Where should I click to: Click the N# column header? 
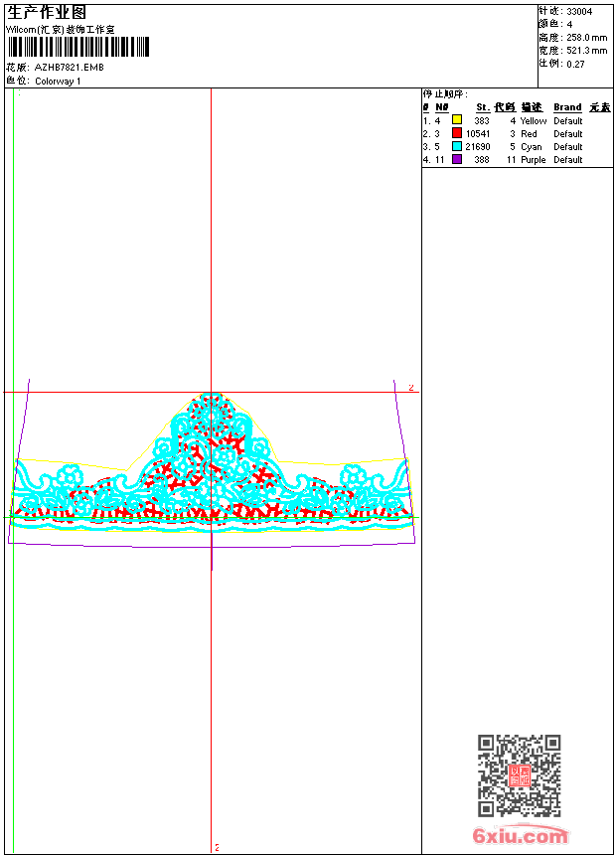(442, 107)
